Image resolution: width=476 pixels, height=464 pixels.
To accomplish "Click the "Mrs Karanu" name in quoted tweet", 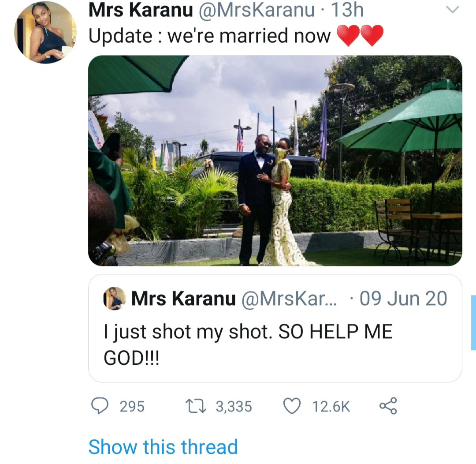I will point(183,299).
